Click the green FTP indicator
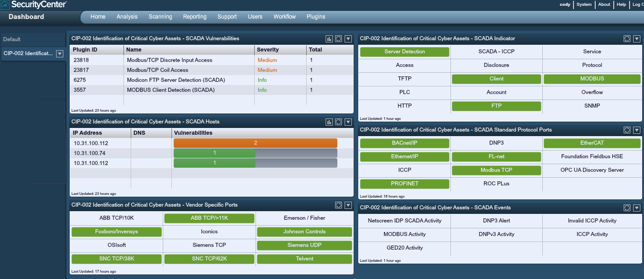644x279 pixels. tap(497, 106)
